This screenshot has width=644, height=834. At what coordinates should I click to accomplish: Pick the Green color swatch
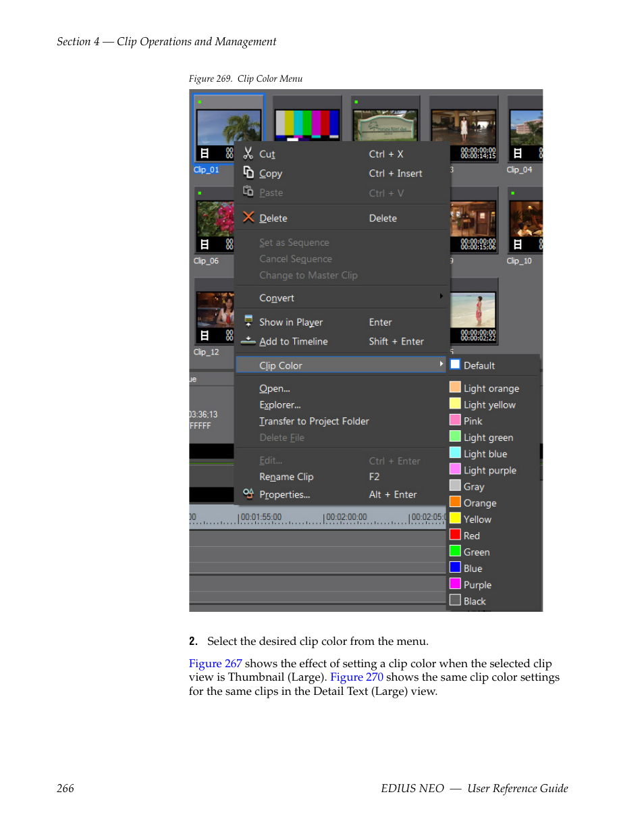pos(455,551)
